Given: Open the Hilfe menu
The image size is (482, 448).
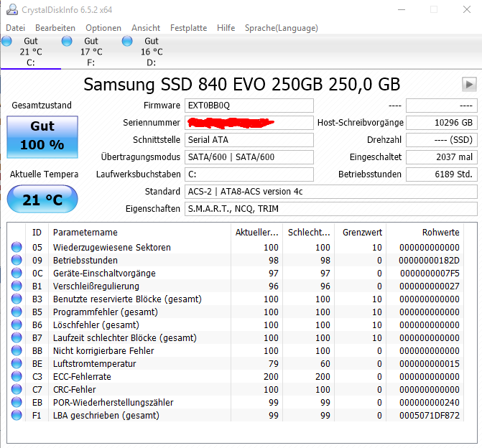Looking at the screenshot, I should coord(226,28).
